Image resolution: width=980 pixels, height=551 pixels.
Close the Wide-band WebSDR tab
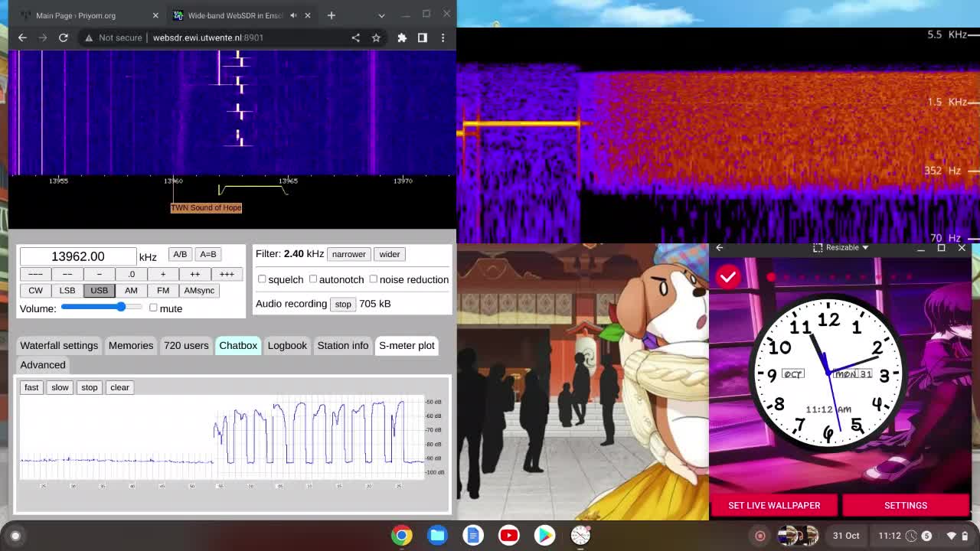coord(308,15)
